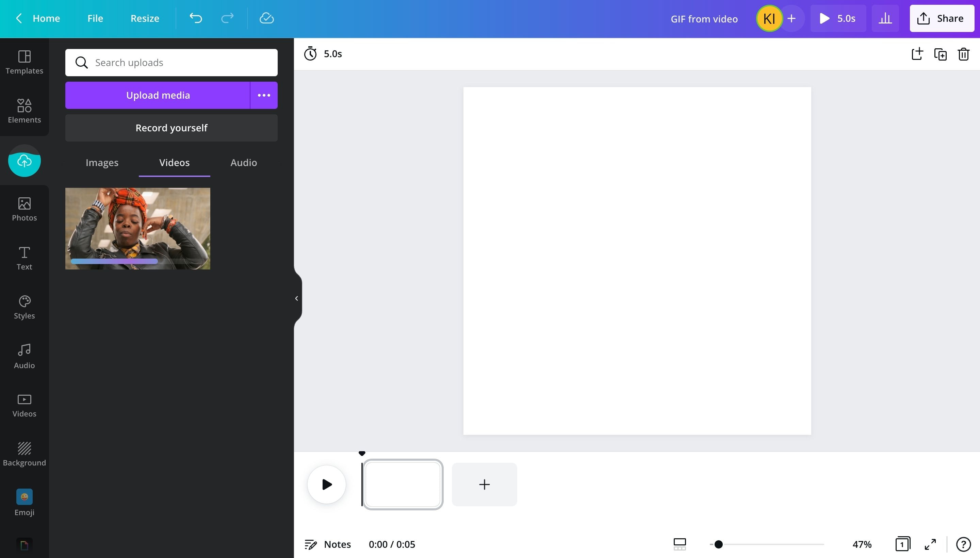Click the Share button
The image size is (980, 558).
(x=942, y=18)
